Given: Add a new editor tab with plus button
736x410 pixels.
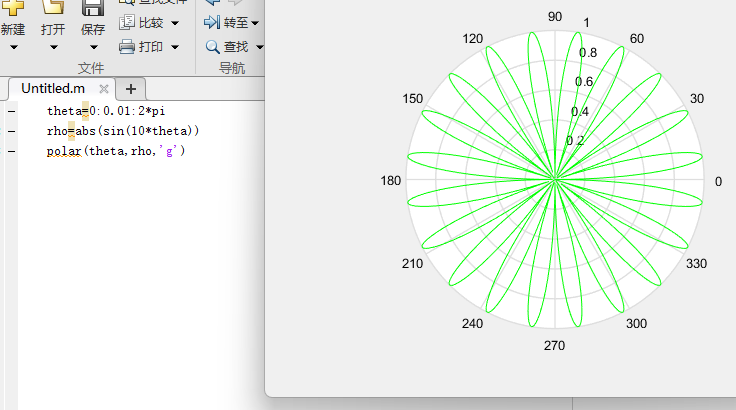Looking at the screenshot, I should [x=131, y=89].
